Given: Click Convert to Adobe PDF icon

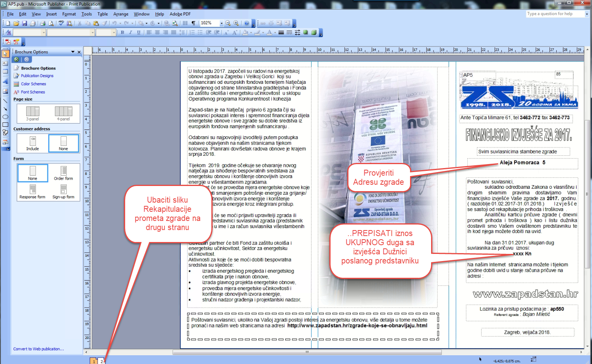Looking at the screenshot, I should coord(8,42).
